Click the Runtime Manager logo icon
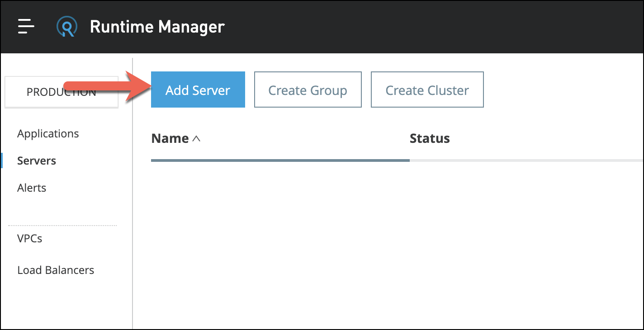Screen dimensions: 644x330 point(67,27)
